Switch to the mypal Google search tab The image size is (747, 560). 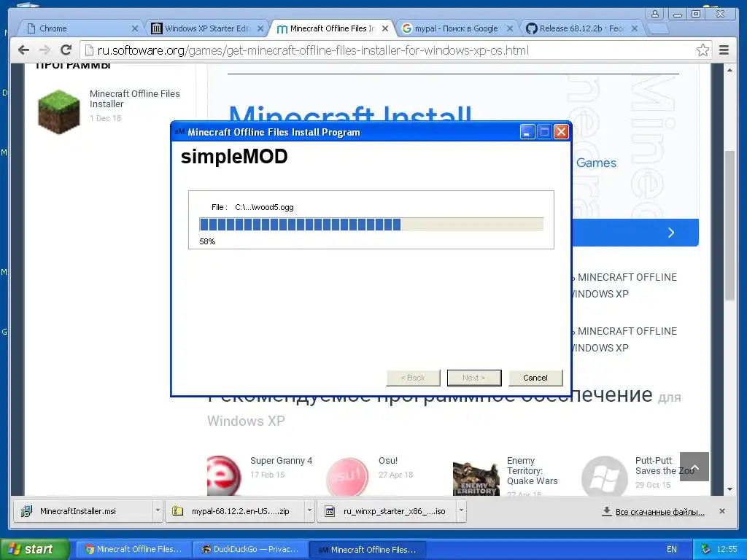pyautogui.click(x=457, y=28)
